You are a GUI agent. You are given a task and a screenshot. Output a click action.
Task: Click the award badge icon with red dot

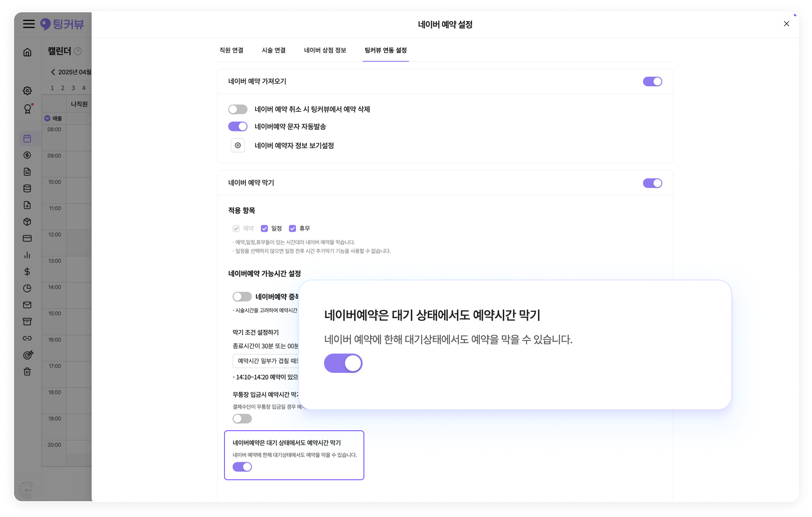28,109
